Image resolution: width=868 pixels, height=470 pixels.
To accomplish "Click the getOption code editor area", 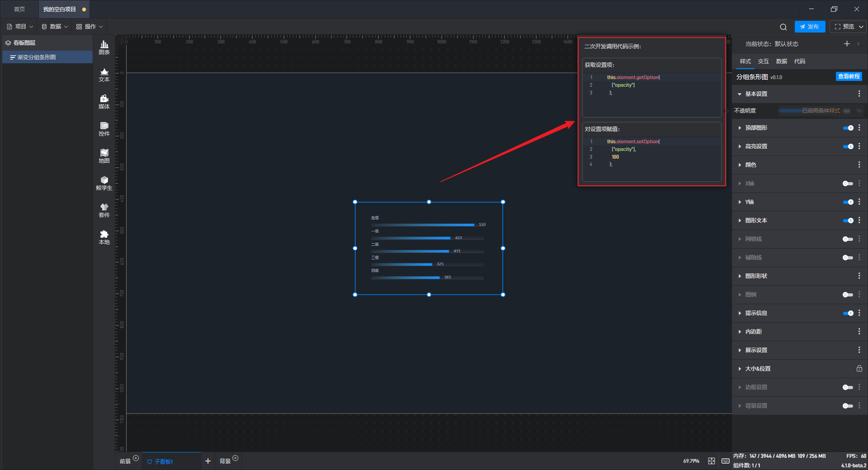I will 651,95.
